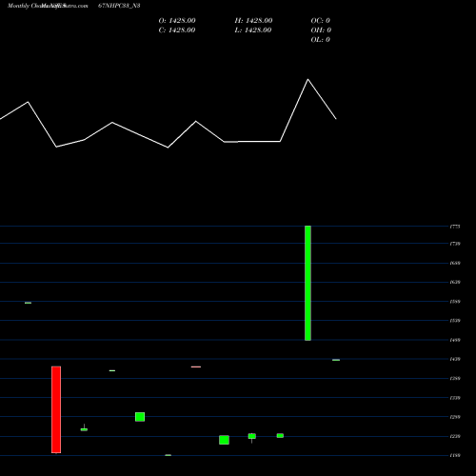Click the OC: 0 readout
The height and width of the screenshot is (476, 476).
tap(321, 21)
